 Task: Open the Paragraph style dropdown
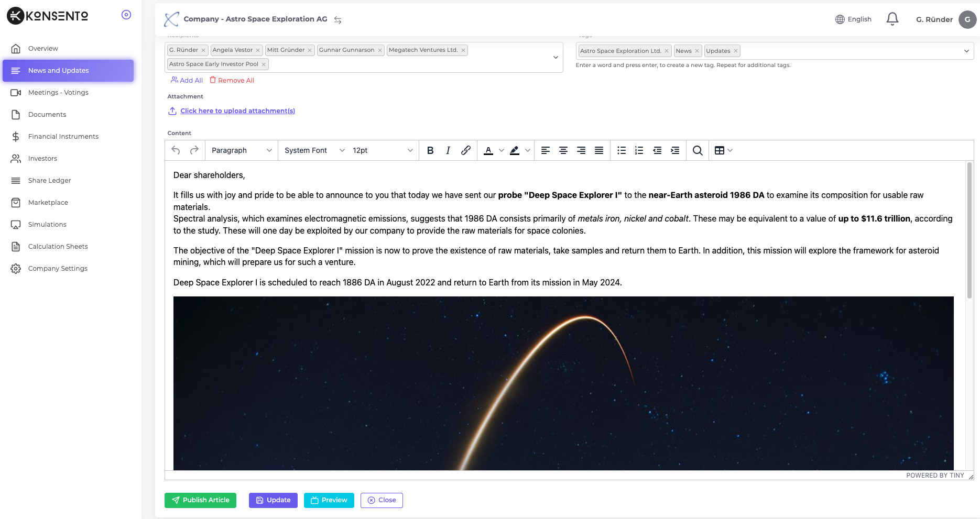pos(241,150)
